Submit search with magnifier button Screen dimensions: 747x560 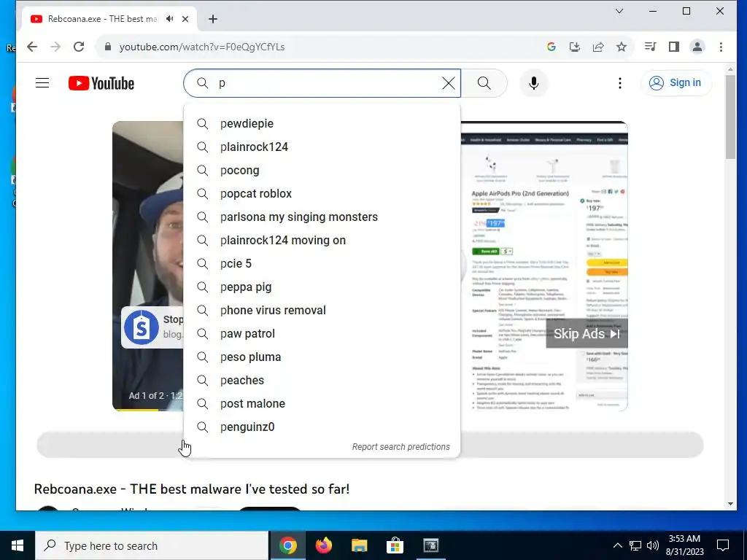point(484,83)
